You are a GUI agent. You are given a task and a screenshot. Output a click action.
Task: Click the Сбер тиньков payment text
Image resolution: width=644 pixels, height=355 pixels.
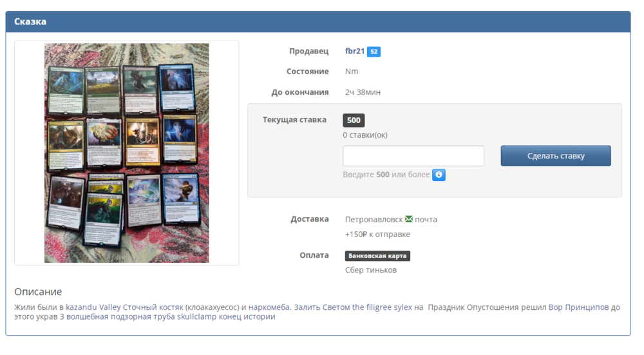371,270
